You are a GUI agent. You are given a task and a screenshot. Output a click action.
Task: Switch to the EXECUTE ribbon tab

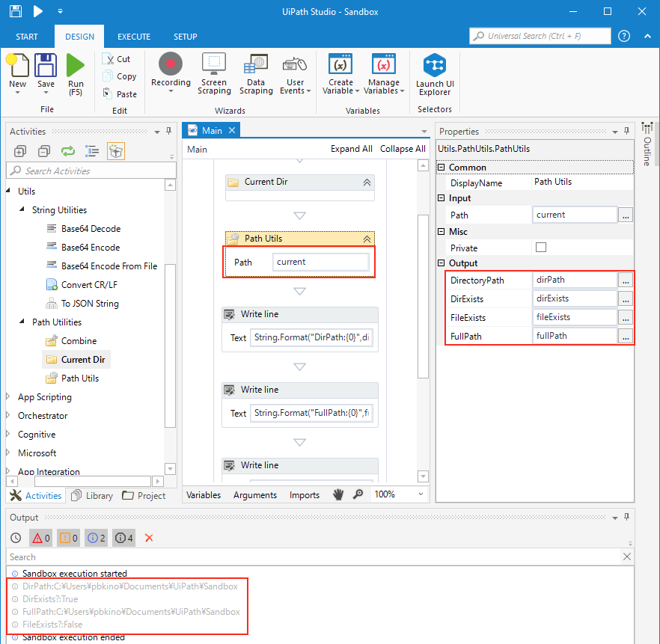(x=134, y=37)
